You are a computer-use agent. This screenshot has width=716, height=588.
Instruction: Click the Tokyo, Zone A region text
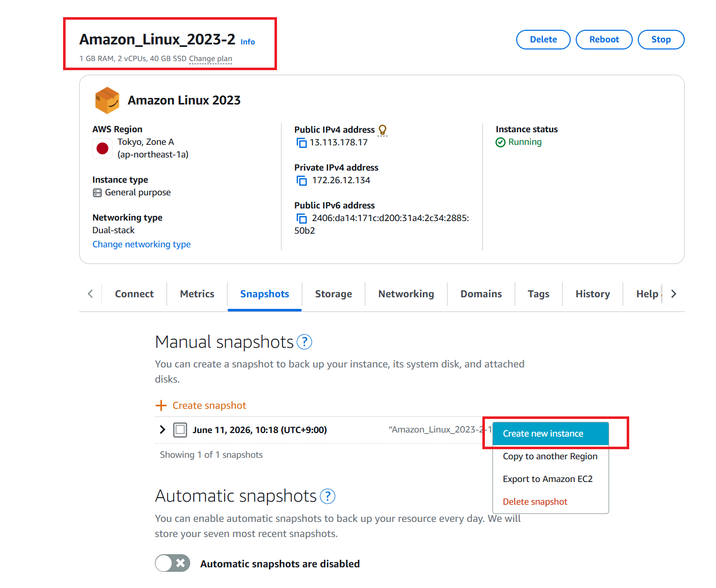pyautogui.click(x=146, y=142)
